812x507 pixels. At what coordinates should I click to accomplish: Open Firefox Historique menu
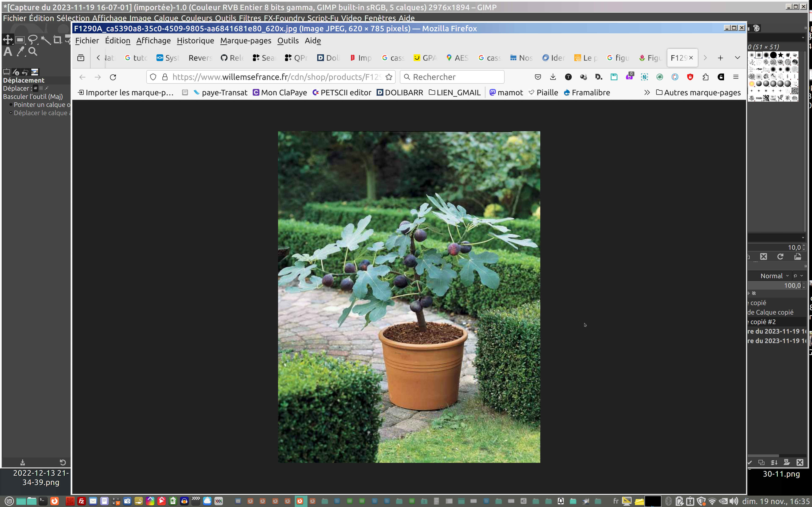(195, 41)
